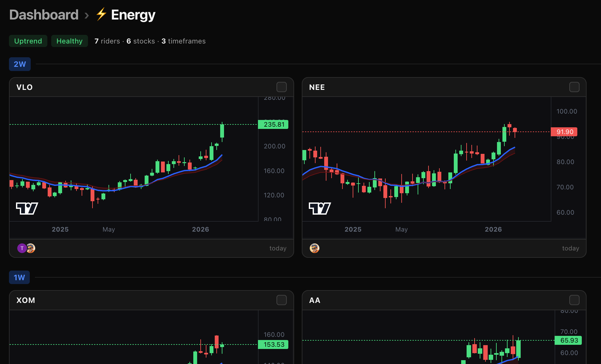Select the VLO ticker label

click(x=24, y=87)
